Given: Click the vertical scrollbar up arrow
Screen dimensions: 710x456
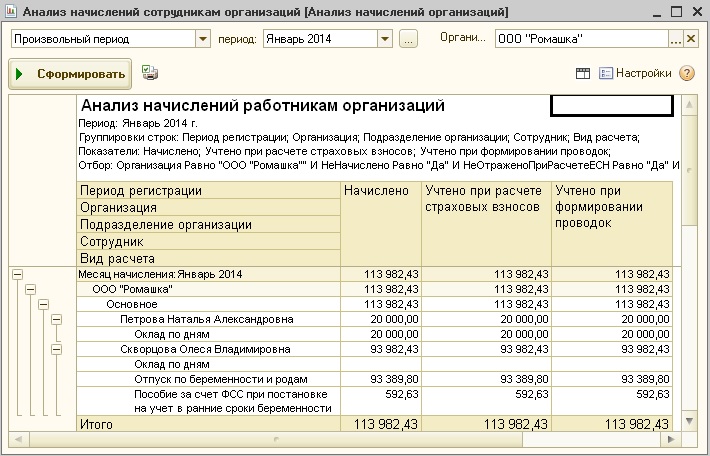Looking at the screenshot, I should [689, 105].
